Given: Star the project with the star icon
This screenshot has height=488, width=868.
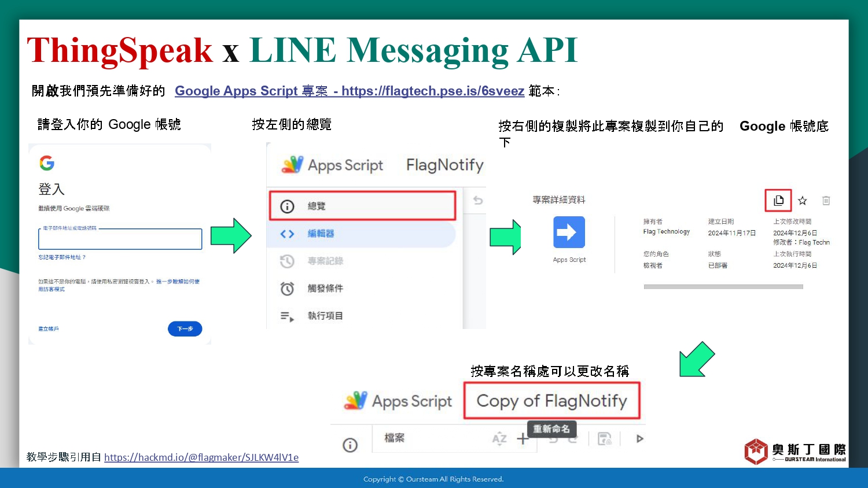Looking at the screenshot, I should click(x=802, y=201).
